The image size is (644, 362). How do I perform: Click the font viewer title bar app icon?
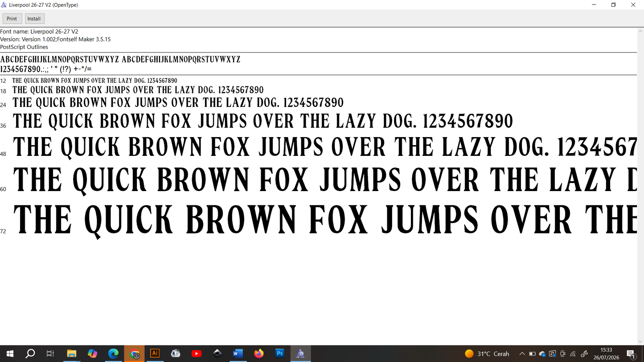point(4,5)
